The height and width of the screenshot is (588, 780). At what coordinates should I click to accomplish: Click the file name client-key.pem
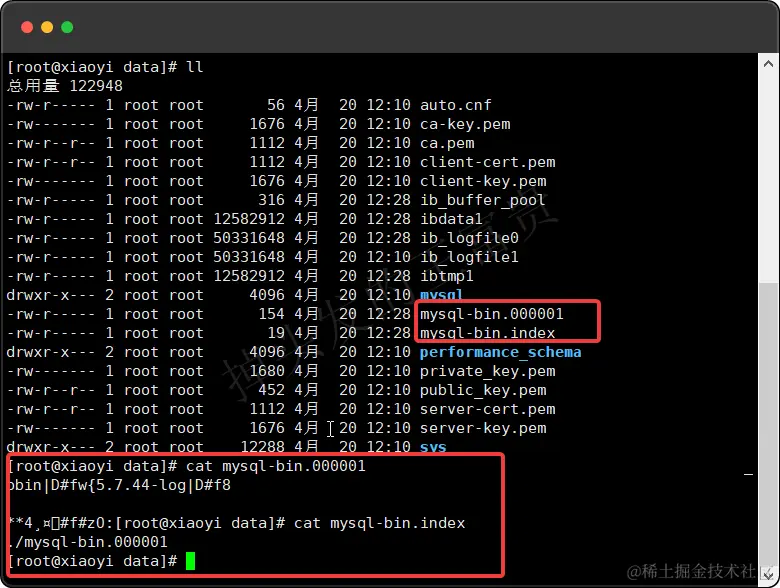click(483, 181)
